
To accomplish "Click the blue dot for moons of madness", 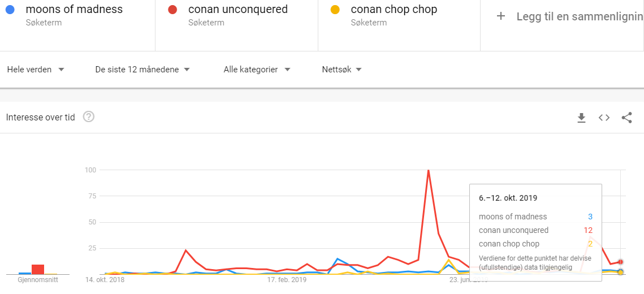I will pyautogui.click(x=10, y=10).
